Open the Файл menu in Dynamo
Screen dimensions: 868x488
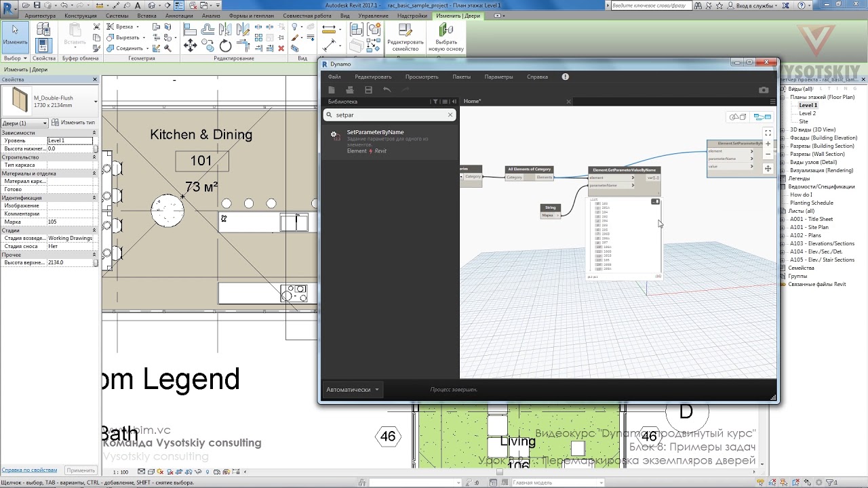point(334,77)
